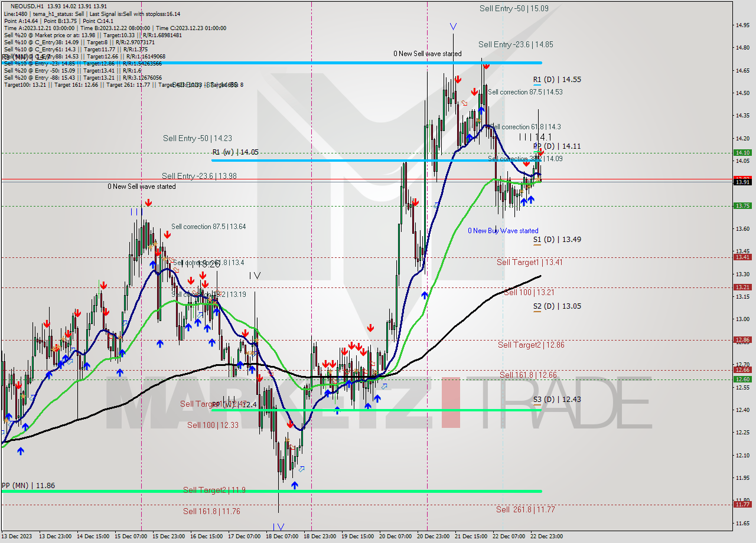The height and width of the screenshot is (543, 756).
Task: Click the green 13.75 price tag on axis
Action: point(742,205)
